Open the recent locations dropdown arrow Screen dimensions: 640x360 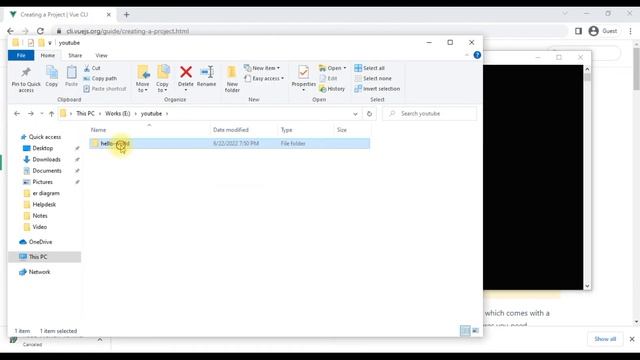click(x=42, y=113)
